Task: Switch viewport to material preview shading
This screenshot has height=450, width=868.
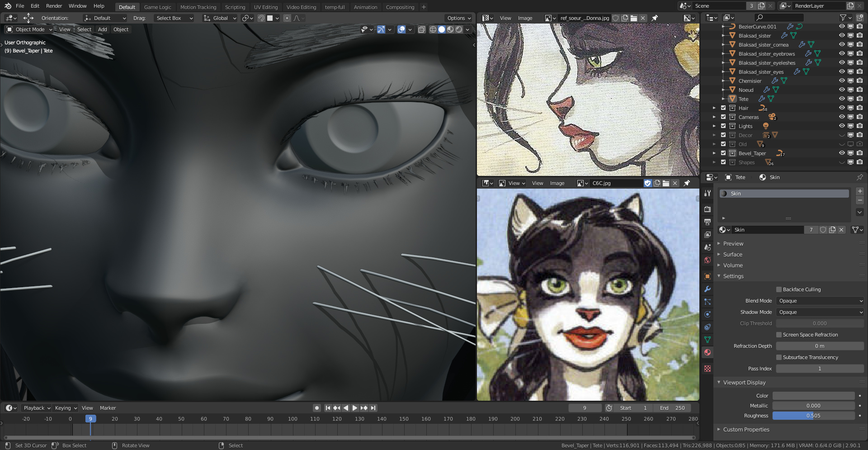Action: [450, 29]
